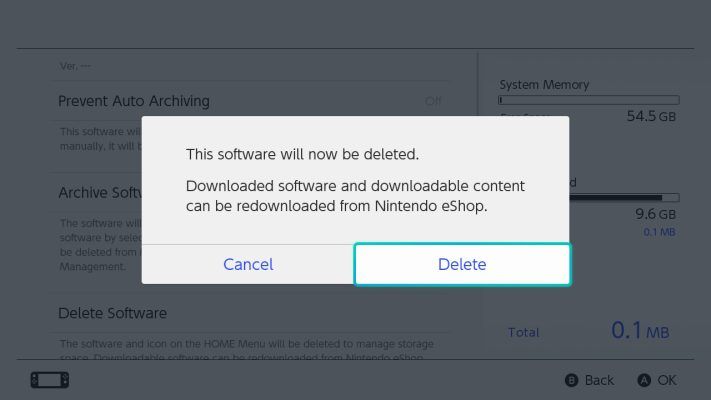
Task: Click the 9.6 GB free space value
Action: click(x=655, y=214)
